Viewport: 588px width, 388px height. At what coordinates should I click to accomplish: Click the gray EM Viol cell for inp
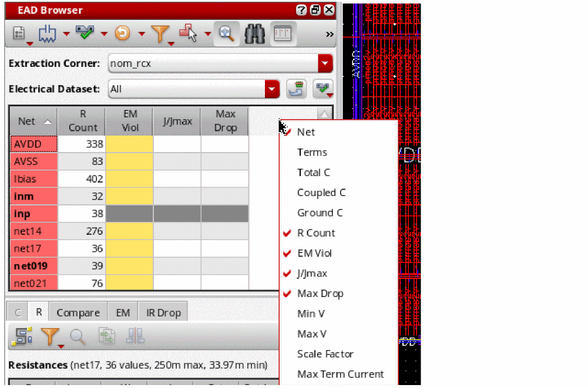click(129, 214)
